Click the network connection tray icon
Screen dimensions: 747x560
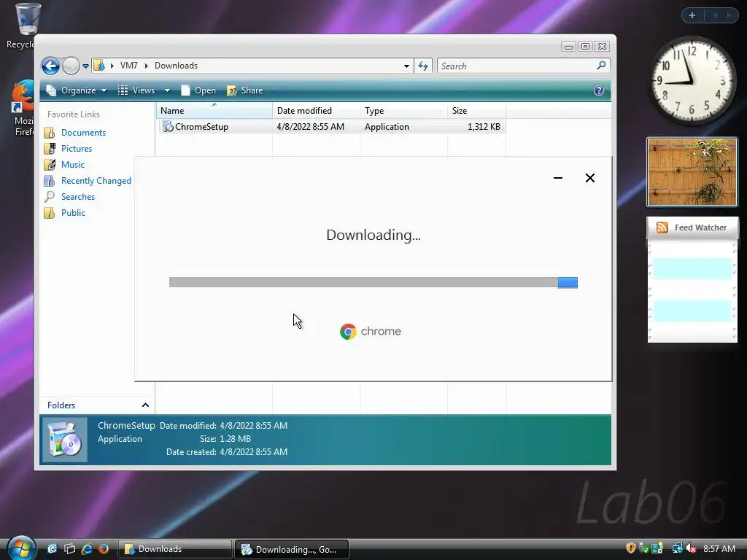click(x=677, y=548)
